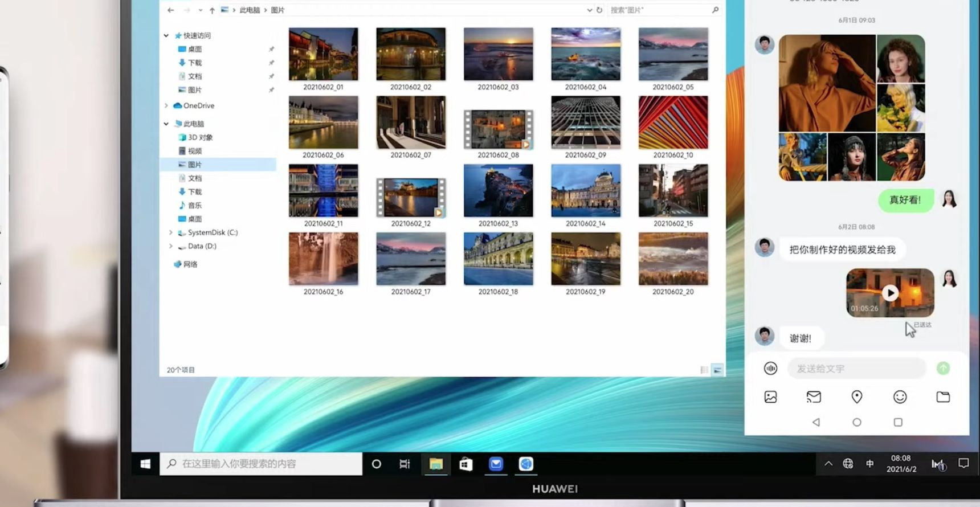The width and height of the screenshot is (980, 507).
Task: Click the 发送给文字 message input field
Action: tap(856, 369)
